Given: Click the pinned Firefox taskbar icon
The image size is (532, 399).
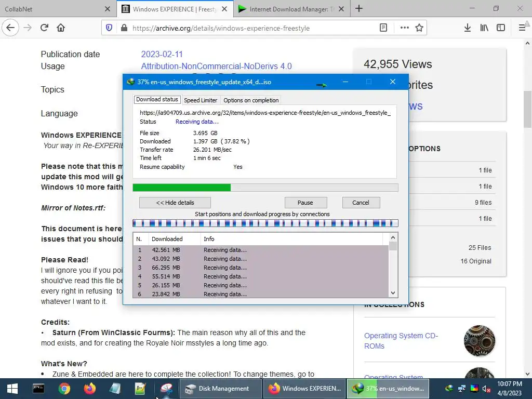Looking at the screenshot, I should click(89, 389).
